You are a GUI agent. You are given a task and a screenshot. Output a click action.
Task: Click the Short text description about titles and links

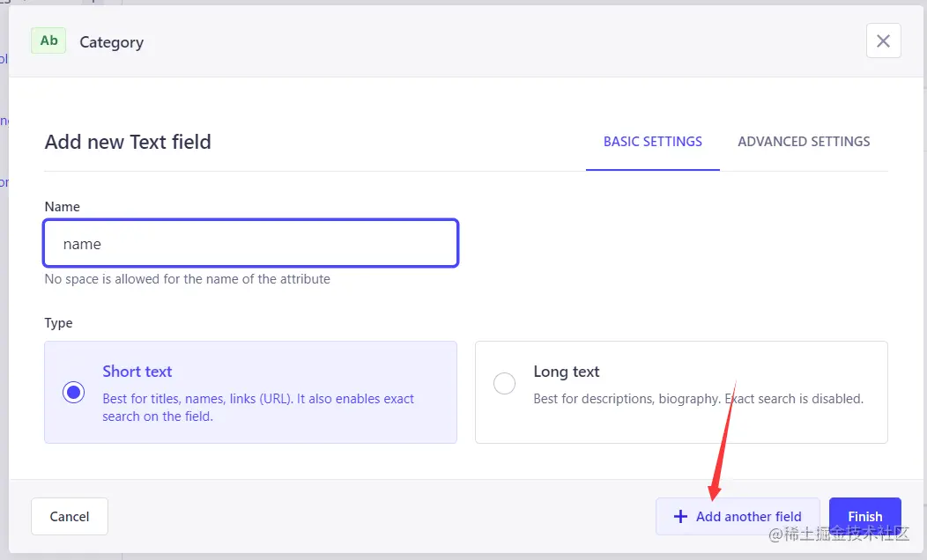[x=258, y=407]
